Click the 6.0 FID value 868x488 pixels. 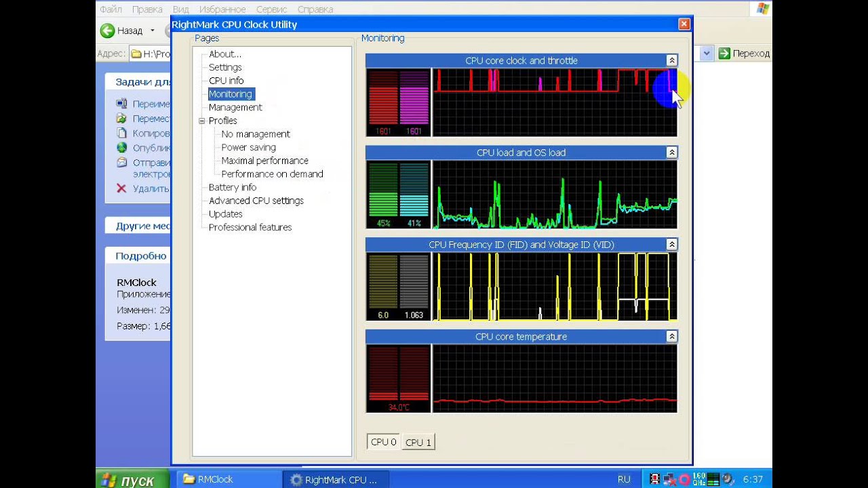(x=383, y=315)
